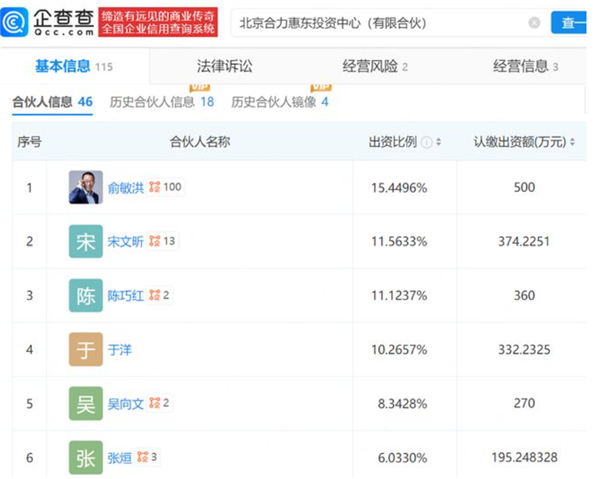Select 历史合伙人镜像 4 sub-tab
This screenshot has height=479, width=600.
pos(280,102)
